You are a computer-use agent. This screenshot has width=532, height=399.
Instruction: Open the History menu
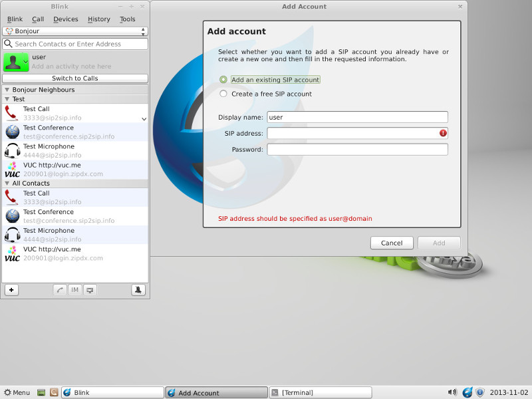coord(98,19)
